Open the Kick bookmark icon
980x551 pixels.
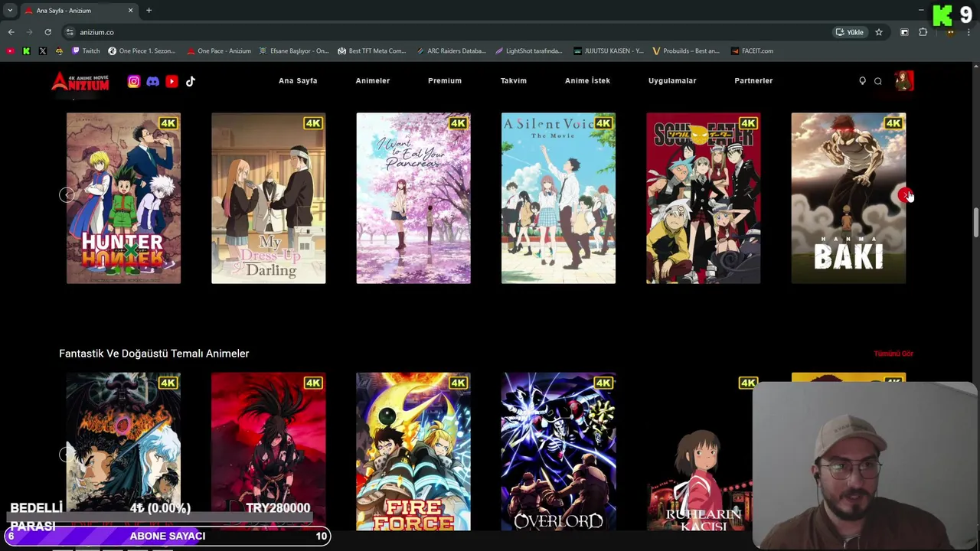pyautogui.click(x=26, y=51)
